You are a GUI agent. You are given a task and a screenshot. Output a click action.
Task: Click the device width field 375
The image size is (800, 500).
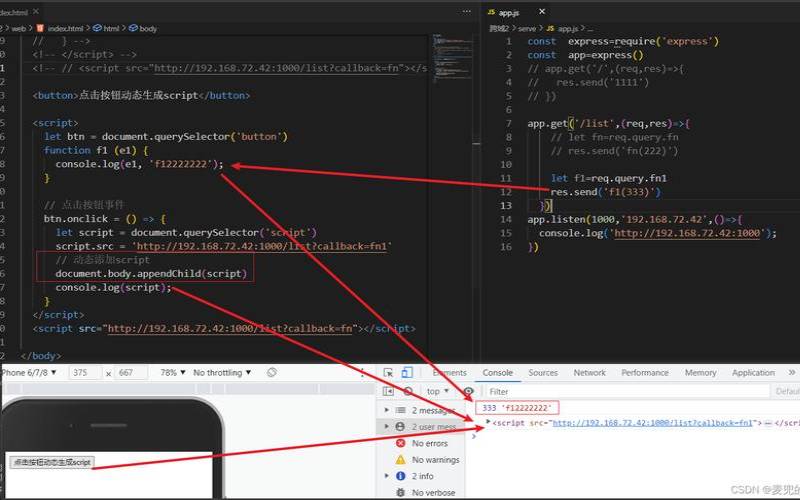point(85,372)
